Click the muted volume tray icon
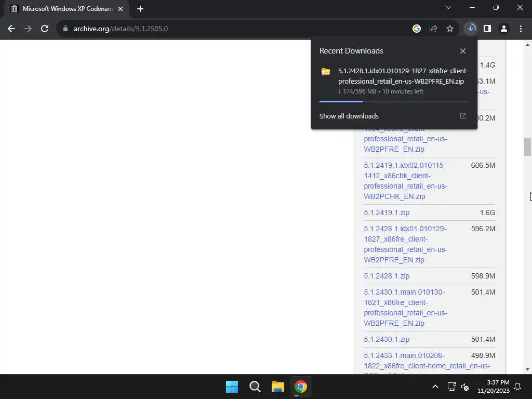 [465, 387]
